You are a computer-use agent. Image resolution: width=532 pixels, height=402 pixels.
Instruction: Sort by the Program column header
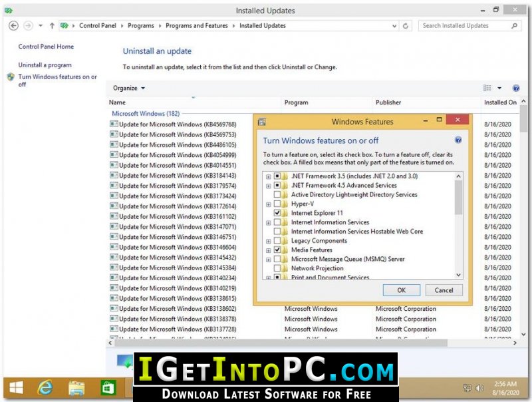[x=327, y=102]
